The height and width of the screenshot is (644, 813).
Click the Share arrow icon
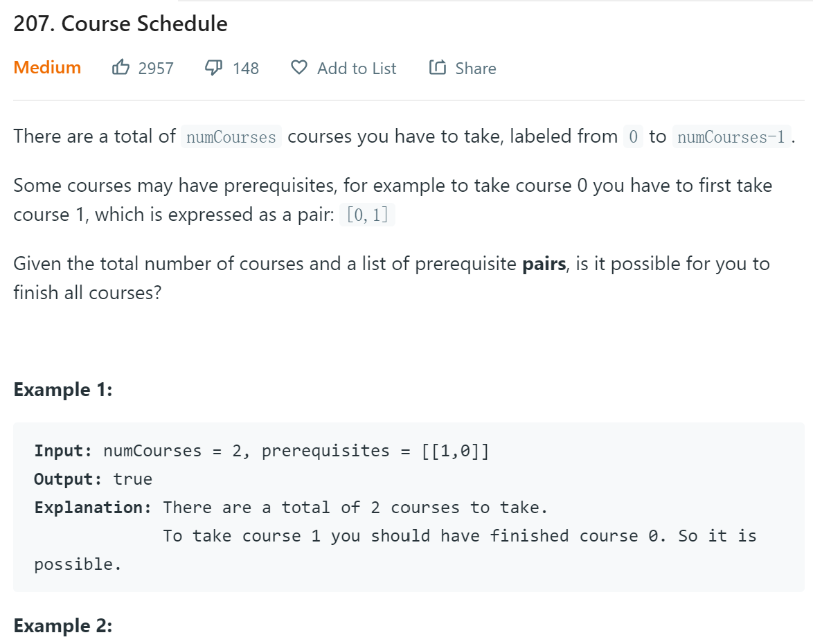(438, 67)
